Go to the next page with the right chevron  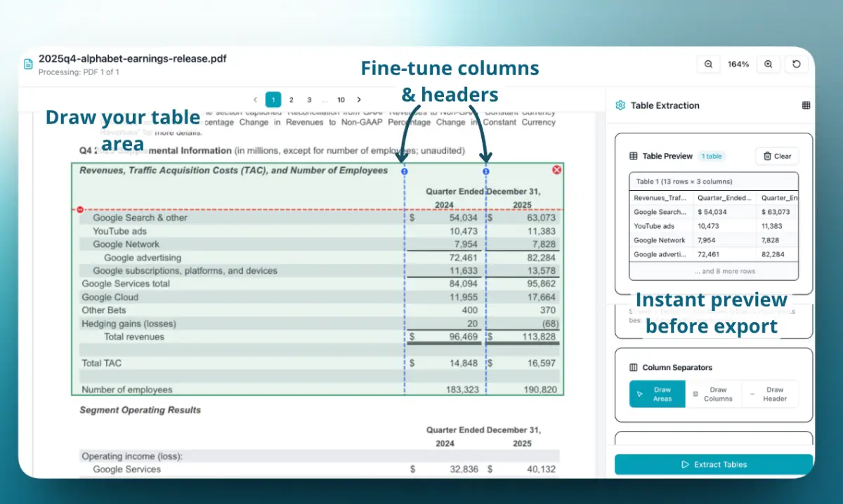coord(359,100)
